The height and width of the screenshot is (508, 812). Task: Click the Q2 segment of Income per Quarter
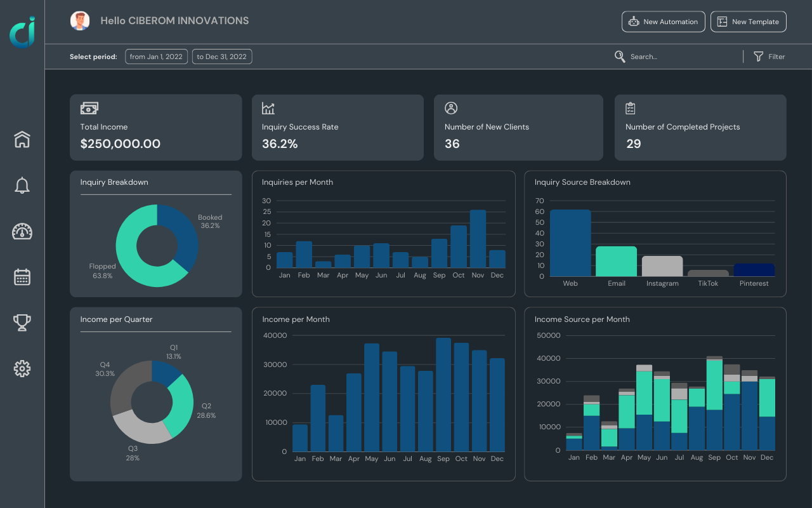click(x=183, y=406)
